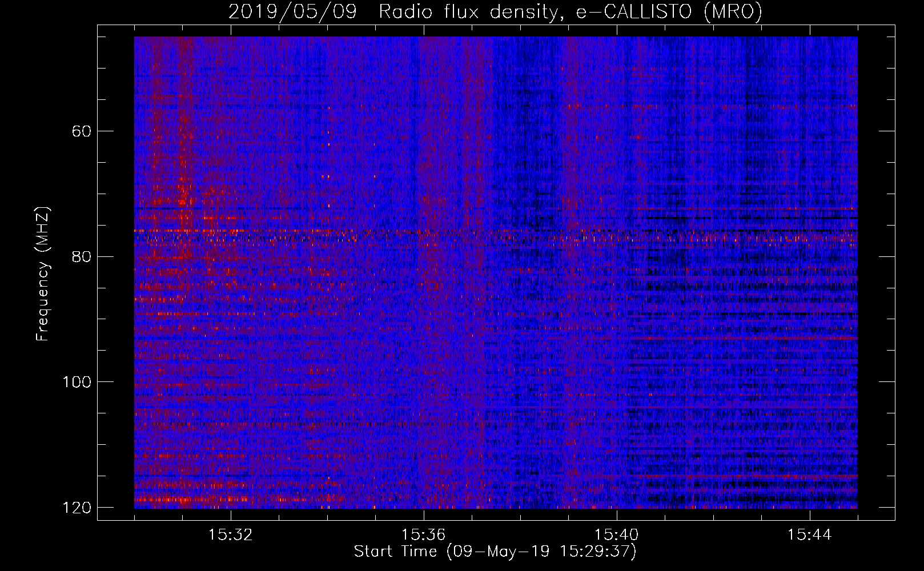Click the 15:44 time tick label
This screenshot has height=571, width=924.
pos(809,535)
